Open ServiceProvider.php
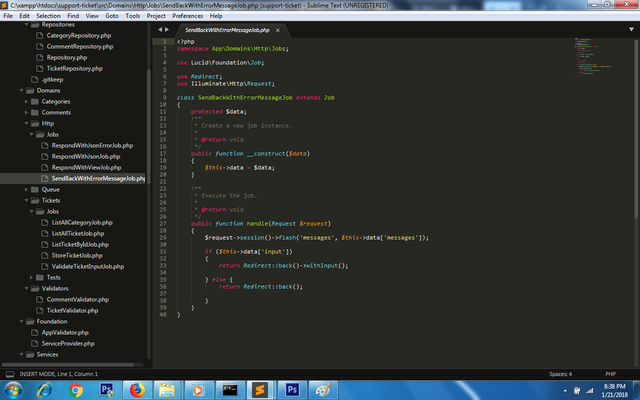Image resolution: width=640 pixels, height=400 pixels. (68, 343)
